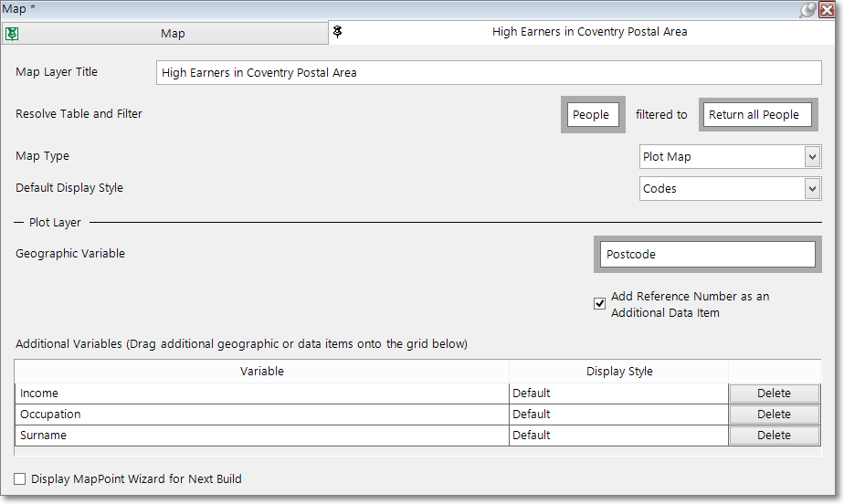
Task: Click the Map Layer Title text field
Action: 490,73
